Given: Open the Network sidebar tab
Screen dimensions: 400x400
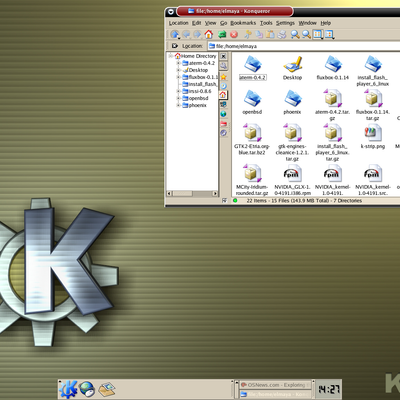Looking at the screenshot, I should (x=223, y=105).
